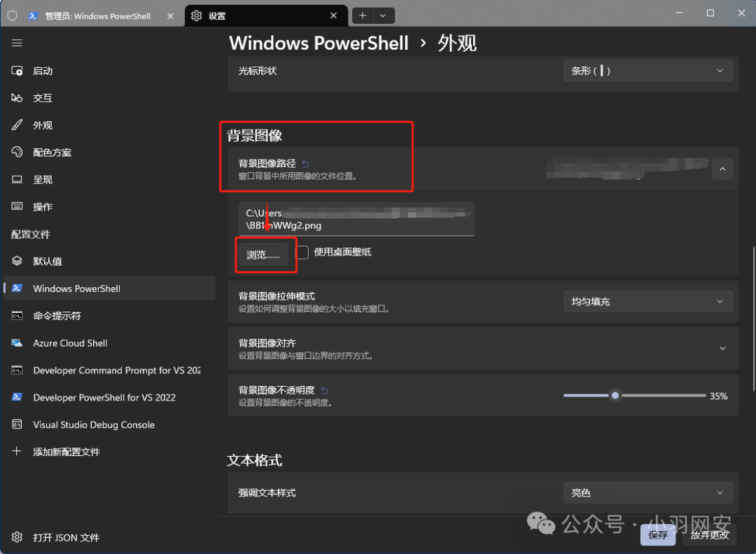Click the shield admin icon in title bar

pos(12,16)
